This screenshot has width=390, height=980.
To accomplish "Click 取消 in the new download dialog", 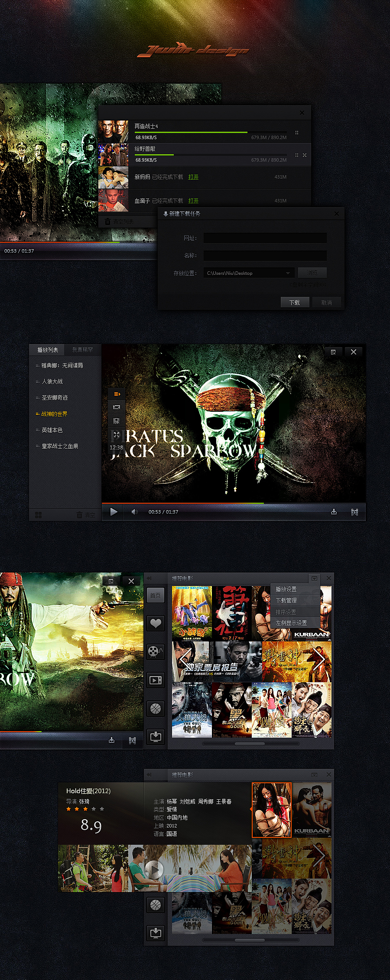I will point(327,303).
